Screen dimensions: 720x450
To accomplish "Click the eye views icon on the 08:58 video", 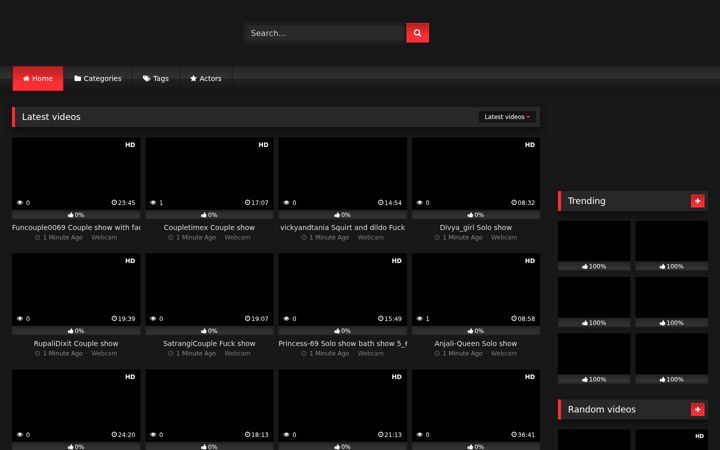I will tap(419, 319).
